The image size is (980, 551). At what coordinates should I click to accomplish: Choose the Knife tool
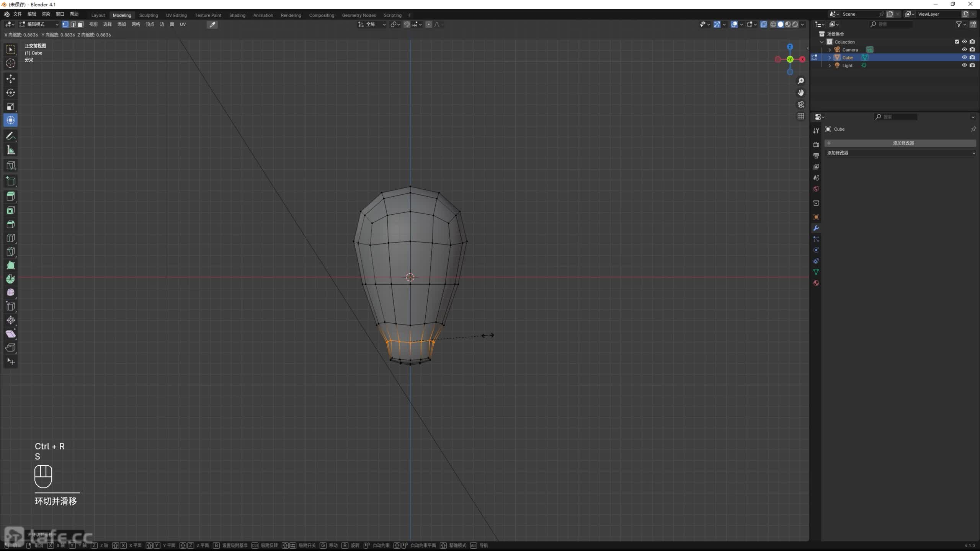pos(11,252)
